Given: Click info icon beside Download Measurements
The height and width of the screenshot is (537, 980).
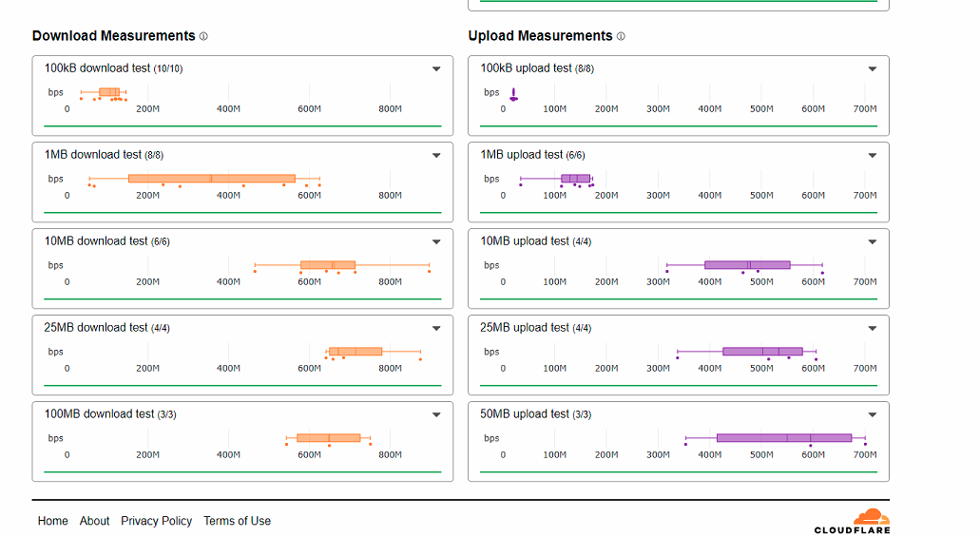Looking at the screenshot, I should click(x=203, y=36).
